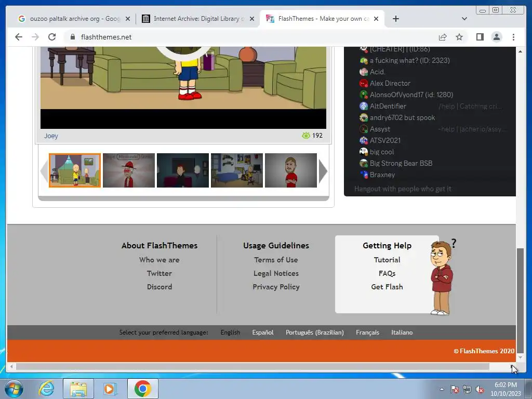Screen dimensions: 532x399
Task: Choose English language
Action: 230,332
